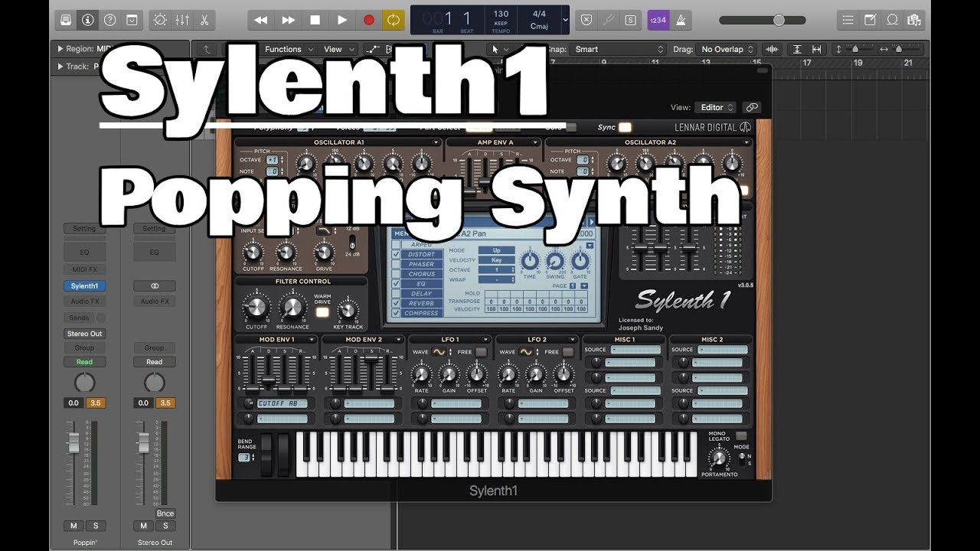980x551 pixels.
Task: Open the Functions menu
Action: click(288, 49)
